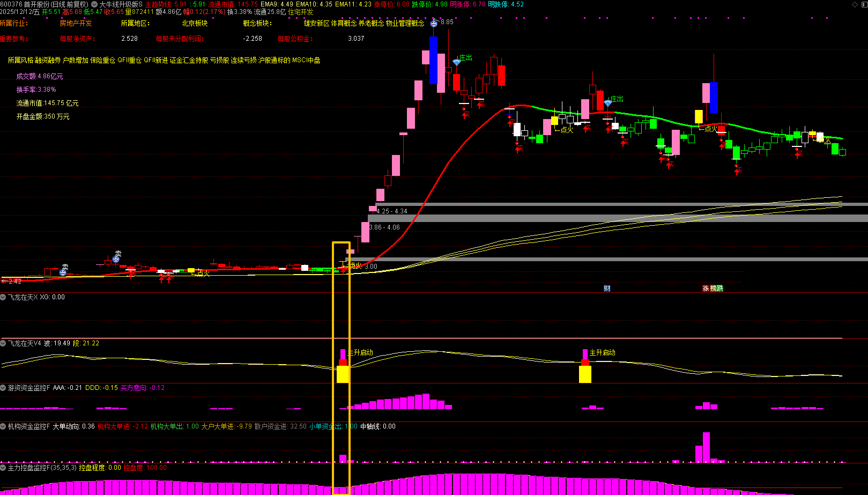Expand the 游资资金监控F indicator dropdown
The height and width of the screenshot is (495, 868).
pos(3,388)
